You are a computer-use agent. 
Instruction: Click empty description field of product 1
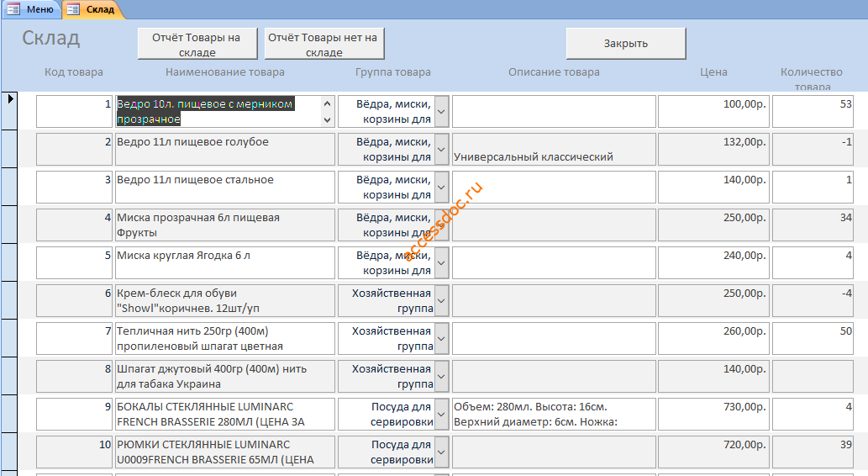tap(554, 111)
